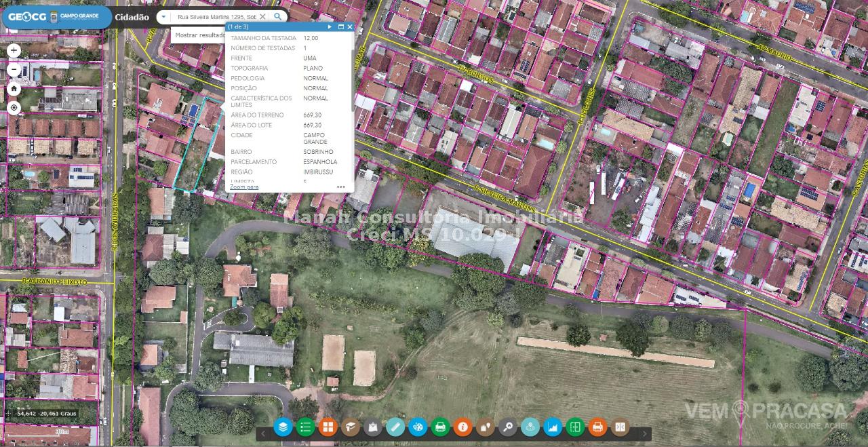
Task: Zoom out with the minus button
Action: coord(14,70)
